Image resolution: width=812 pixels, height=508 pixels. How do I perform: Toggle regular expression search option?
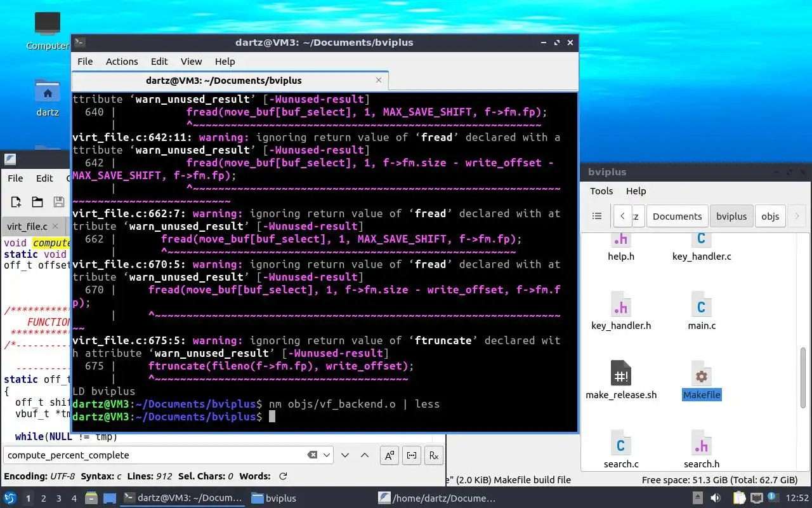(434, 455)
